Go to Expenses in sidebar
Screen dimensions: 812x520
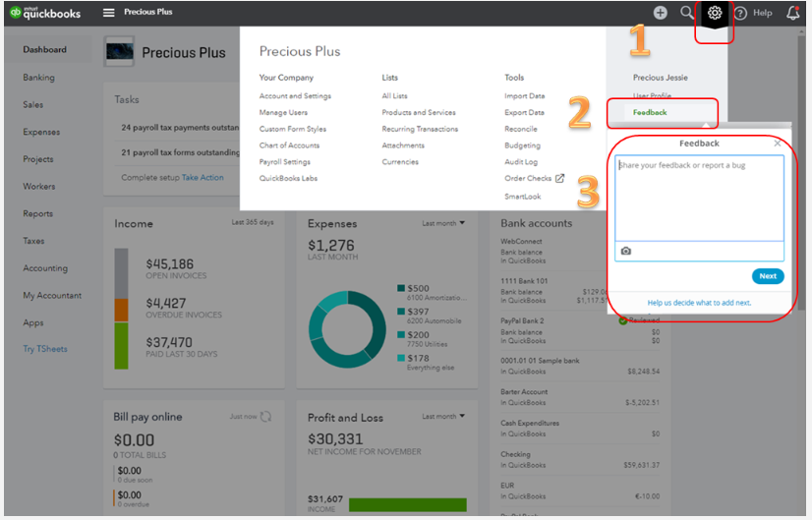tap(41, 132)
